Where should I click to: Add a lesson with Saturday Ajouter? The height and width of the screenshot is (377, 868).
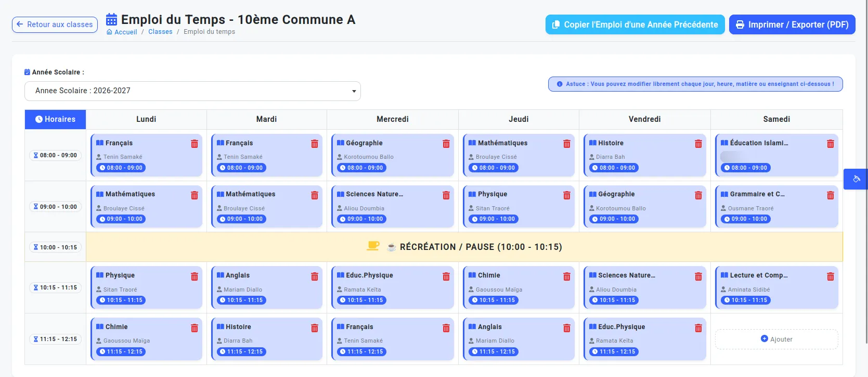coord(776,339)
